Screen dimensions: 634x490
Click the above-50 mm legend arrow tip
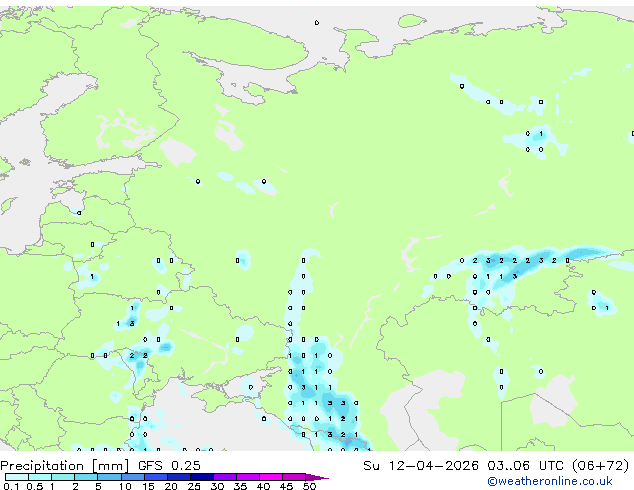[x=317, y=477]
